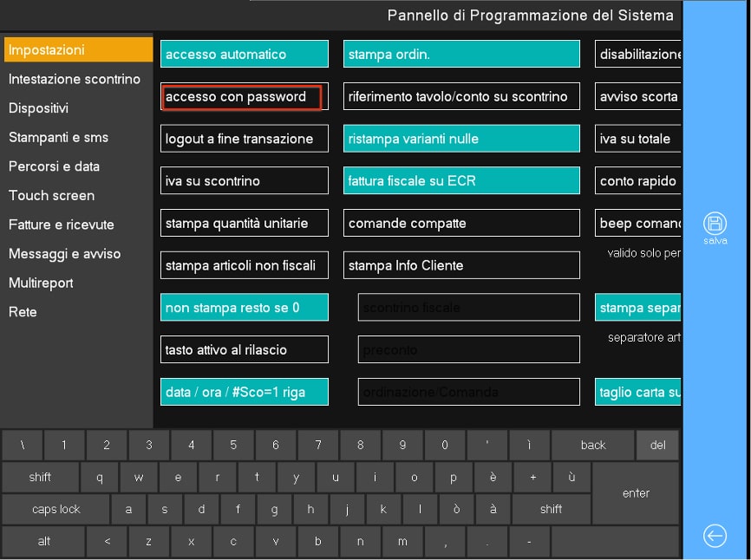Tap the caps lock key
The width and height of the screenshot is (751, 560).
pyautogui.click(x=56, y=510)
